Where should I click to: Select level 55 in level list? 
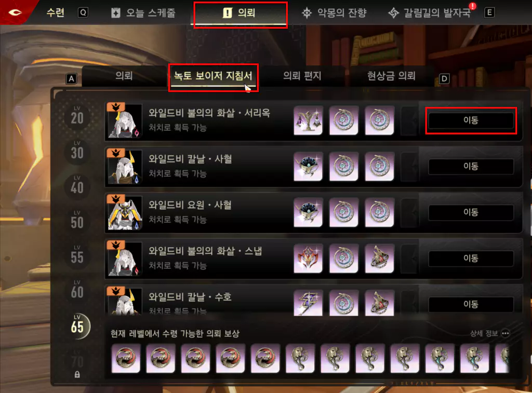[77, 255]
